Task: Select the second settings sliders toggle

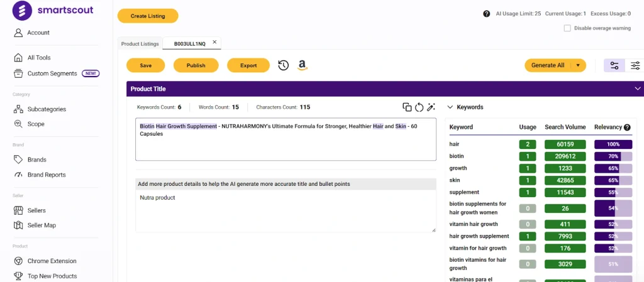Action: point(635,65)
